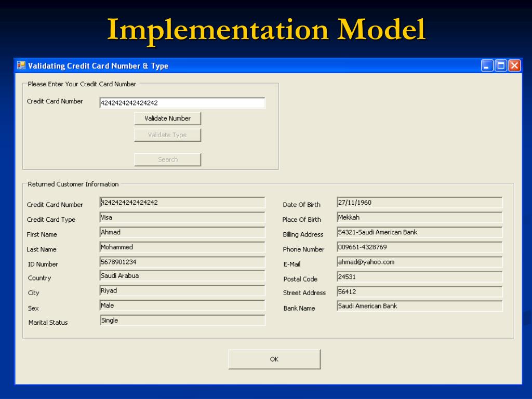This screenshot has height=399, width=532.
Task: Select the Bank Name field Saudi American Bank
Action: coord(419,306)
